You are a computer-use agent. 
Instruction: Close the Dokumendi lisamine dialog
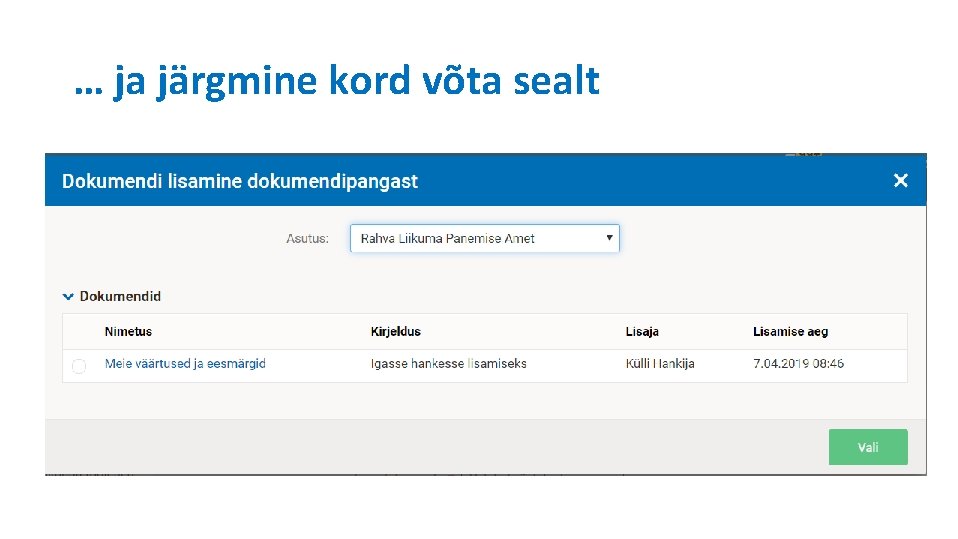[x=900, y=181]
